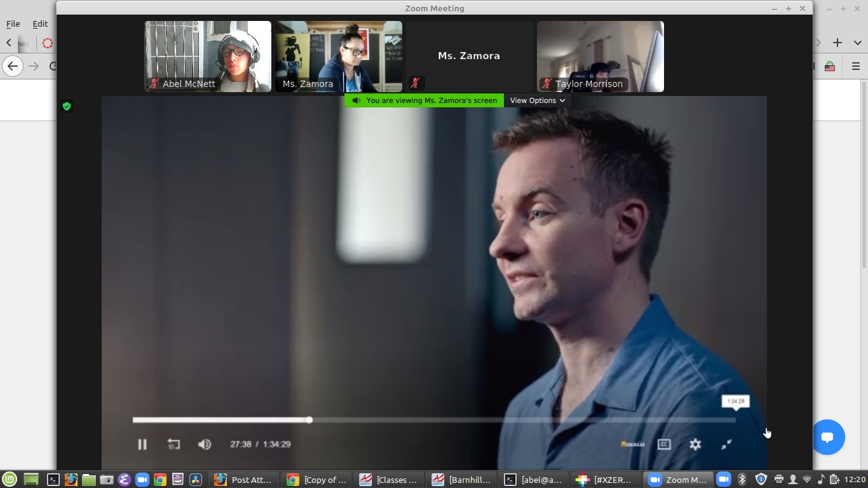Viewport: 868px width, 488px height.
Task: Open the printer tray icon
Action: coord(779,479)
